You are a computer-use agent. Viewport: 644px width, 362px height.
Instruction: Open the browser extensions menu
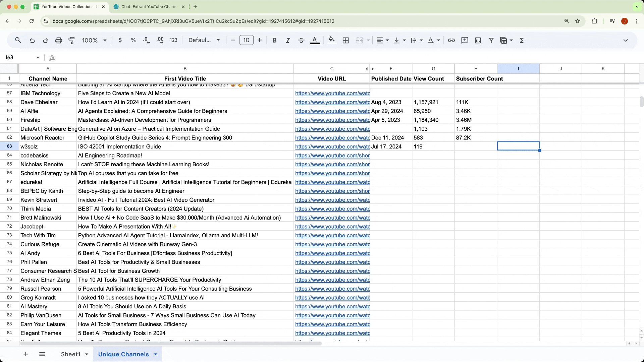[x=594, y=21]
